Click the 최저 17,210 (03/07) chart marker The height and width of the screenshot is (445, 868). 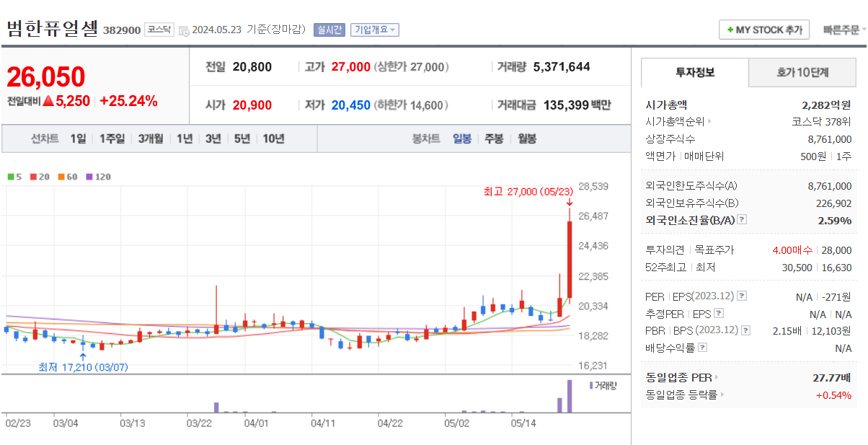[x=83, y=367]
